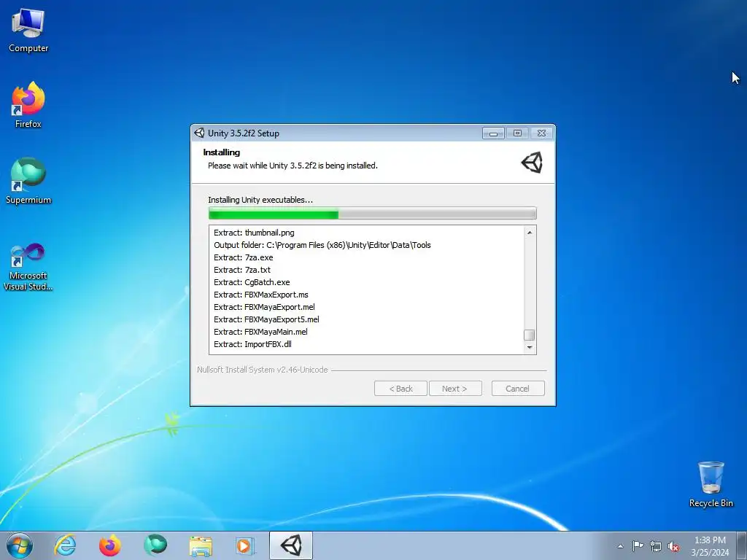The image size is (747, 560).
Task: Click the 'Please wait while Unity 3.5.2f2' text
Action: tap(293, 166)
